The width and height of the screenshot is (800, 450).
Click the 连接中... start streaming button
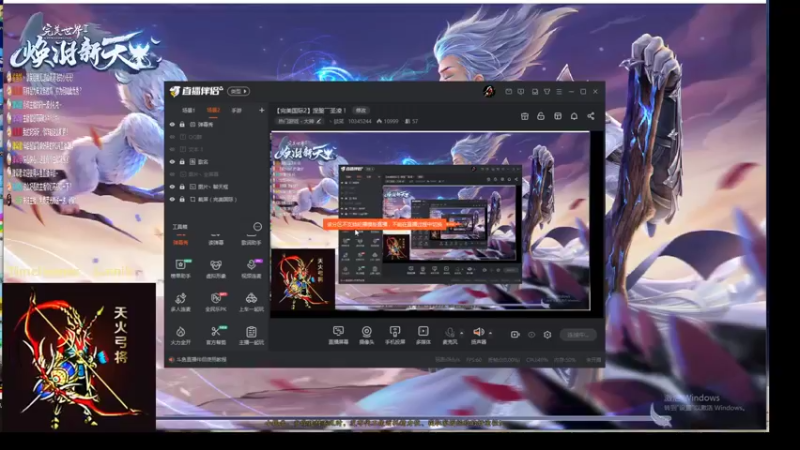pyautogui.click(x=578, y=335)
